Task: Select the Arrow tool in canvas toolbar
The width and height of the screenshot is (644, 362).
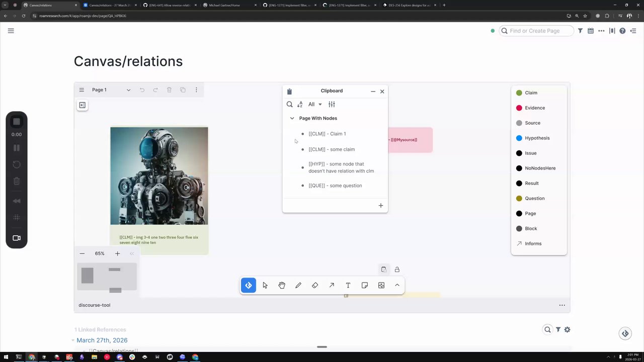Action: coord(332,286)
